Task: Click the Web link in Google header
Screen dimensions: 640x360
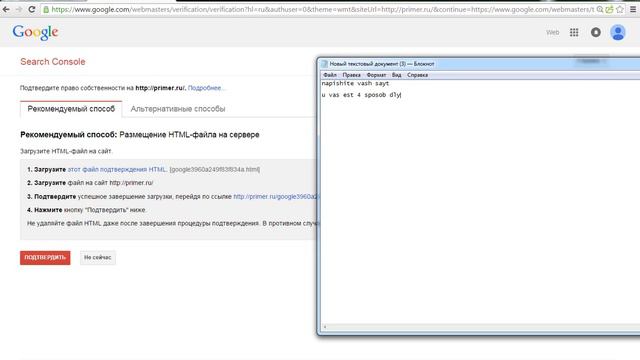Action: click(553, 32)
